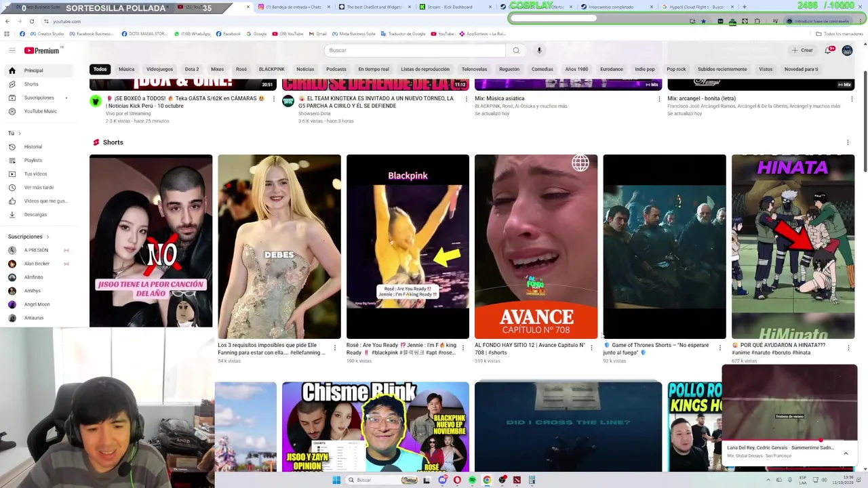Open the notifications bell
The image size is (868, 488).
pos(828,50)
